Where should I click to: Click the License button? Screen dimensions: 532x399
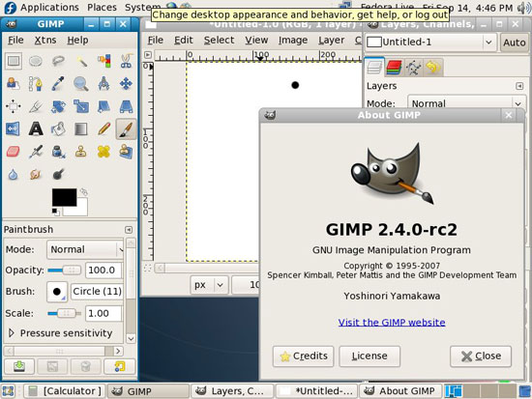pos(369,356)
